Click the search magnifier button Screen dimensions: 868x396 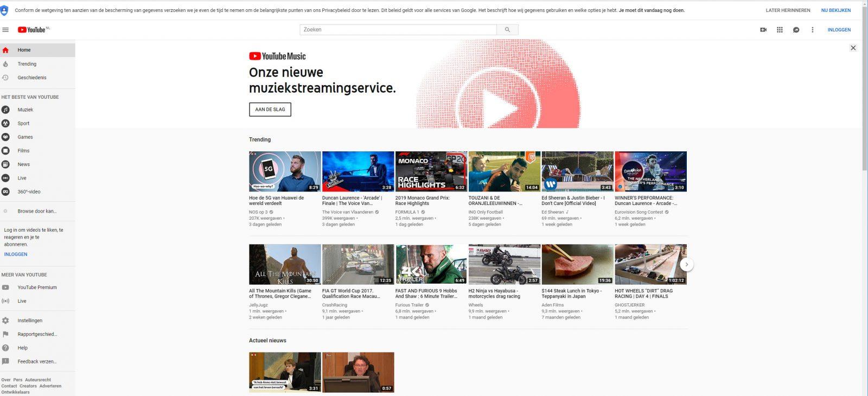click(507, 30)
